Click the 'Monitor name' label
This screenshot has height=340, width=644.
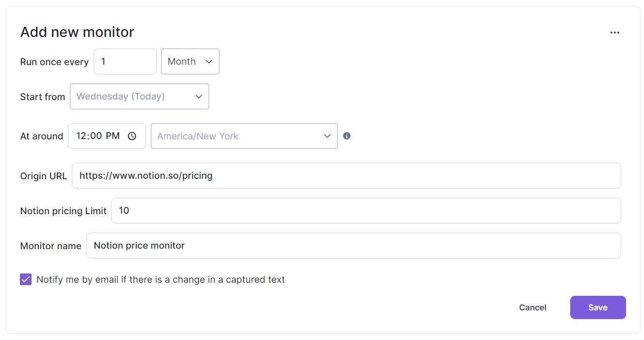coord(51,246)
